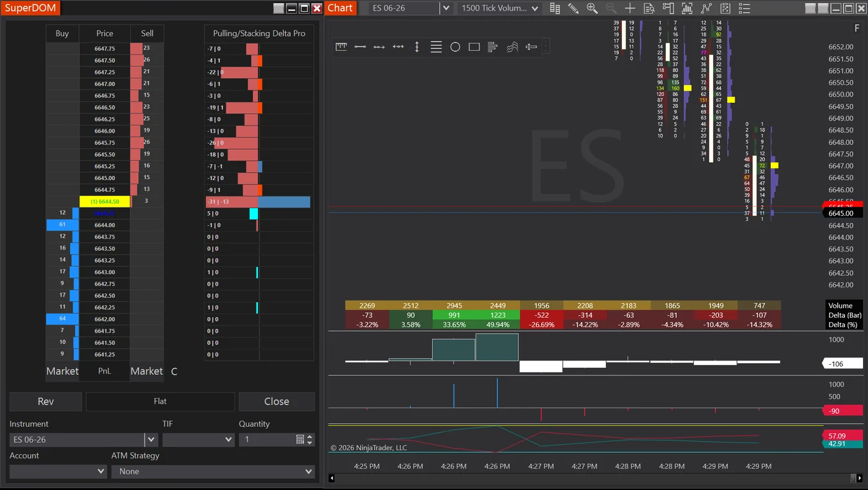
Task: Toggle the crosshair cursor icon
Action: coord(630,8)
